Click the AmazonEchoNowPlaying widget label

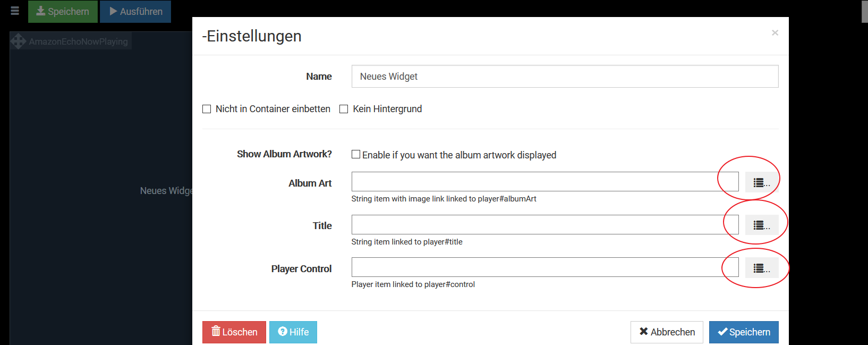[78, 41]
